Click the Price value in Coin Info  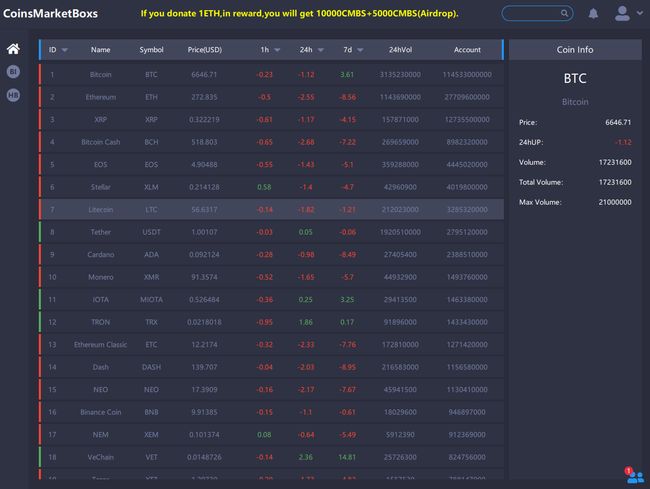618,122
